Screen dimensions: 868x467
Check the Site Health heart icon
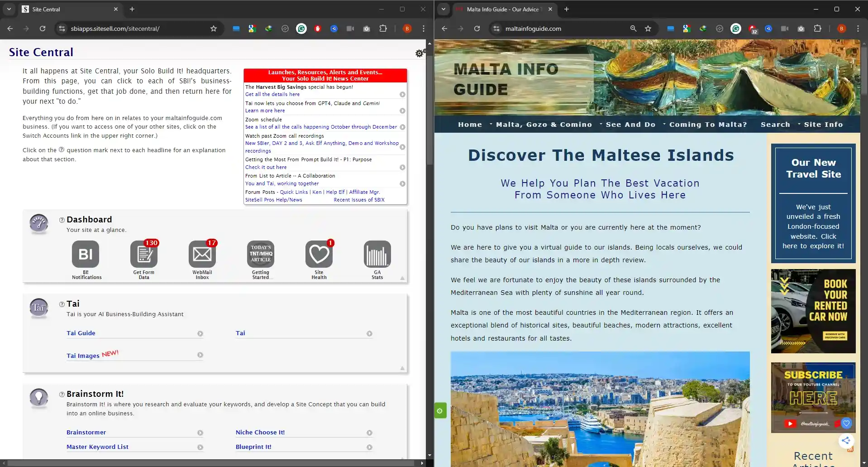pos(319,255)
